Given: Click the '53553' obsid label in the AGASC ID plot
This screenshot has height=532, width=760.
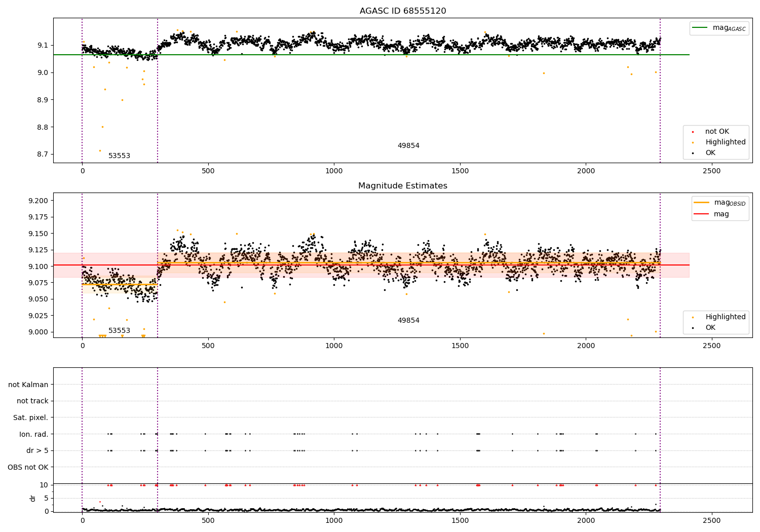Looking at the screenshot, I should click(120, 156).
